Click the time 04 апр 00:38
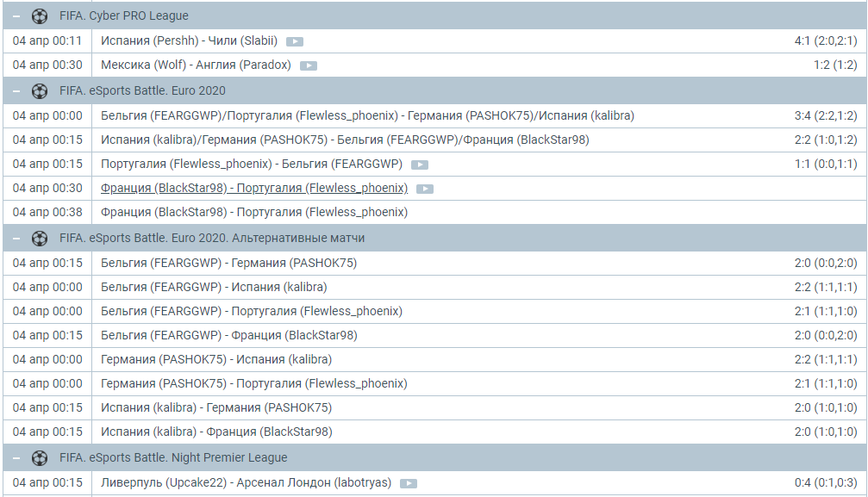This screenshot has height=497, width=868. tap(47, 212)
